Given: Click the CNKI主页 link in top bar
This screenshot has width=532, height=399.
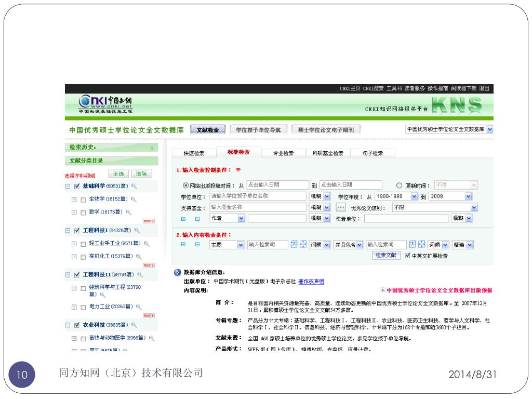Looking at the screenshot, I should [x=350, y=88].
